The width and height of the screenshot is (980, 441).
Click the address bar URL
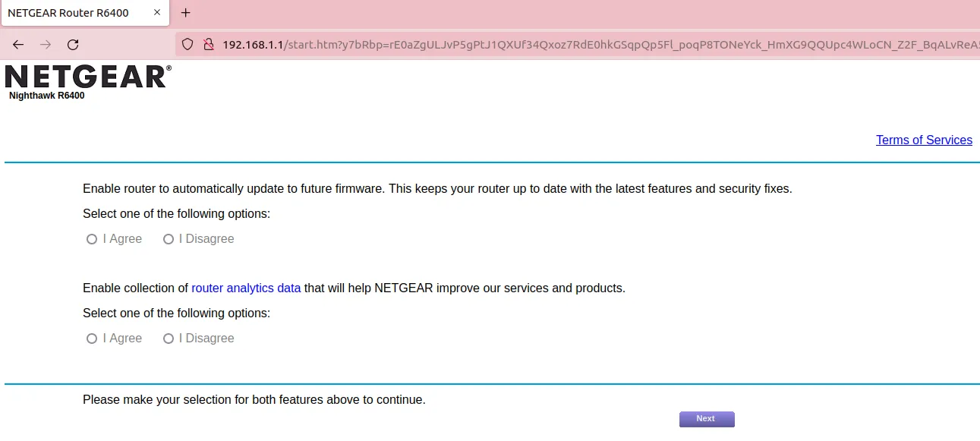(x=600, y=45)
